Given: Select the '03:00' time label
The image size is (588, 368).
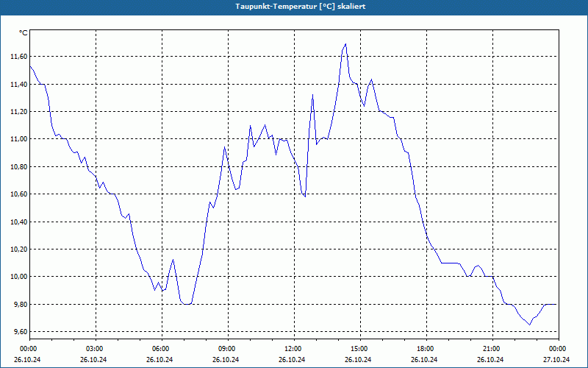Looking at the screenshot, I should coord(96,349).
